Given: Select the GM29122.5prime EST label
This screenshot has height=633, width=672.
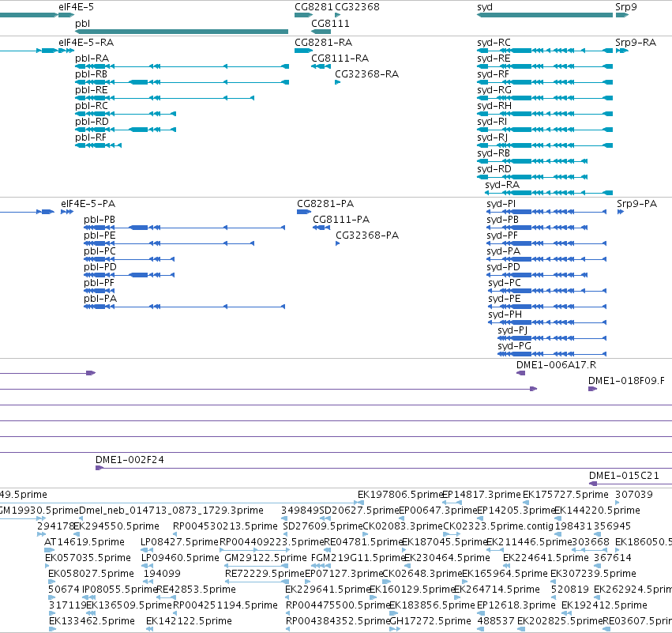Looking at the screenshot, I should coord(265,558).
